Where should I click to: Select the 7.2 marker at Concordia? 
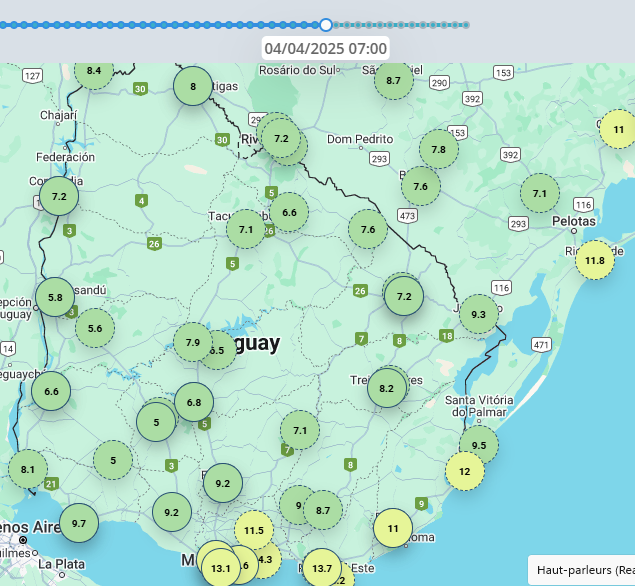pos(59,196)
